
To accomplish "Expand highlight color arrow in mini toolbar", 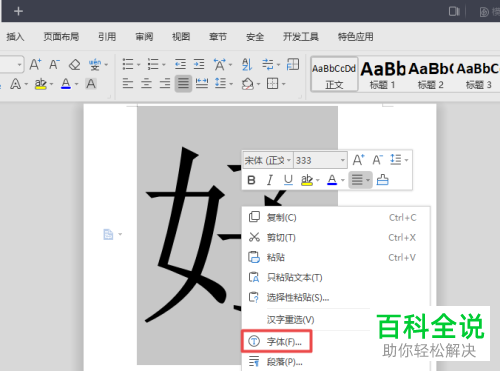I will click(x=318, y=180).
